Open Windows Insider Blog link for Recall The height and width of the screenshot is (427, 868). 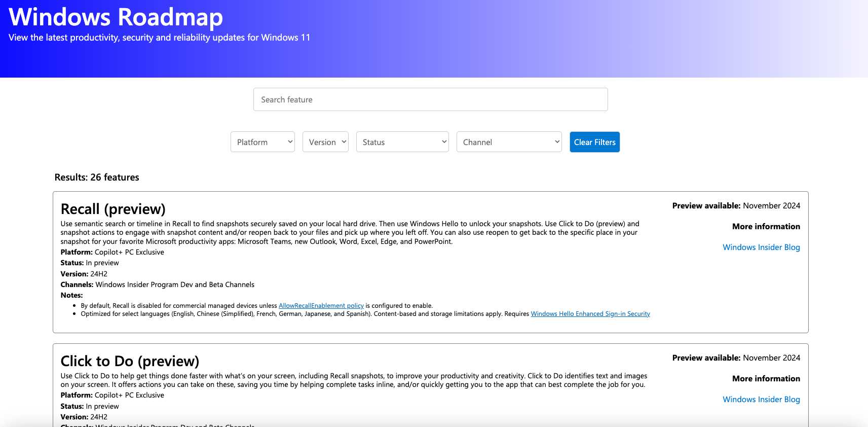tap(761, 247)
